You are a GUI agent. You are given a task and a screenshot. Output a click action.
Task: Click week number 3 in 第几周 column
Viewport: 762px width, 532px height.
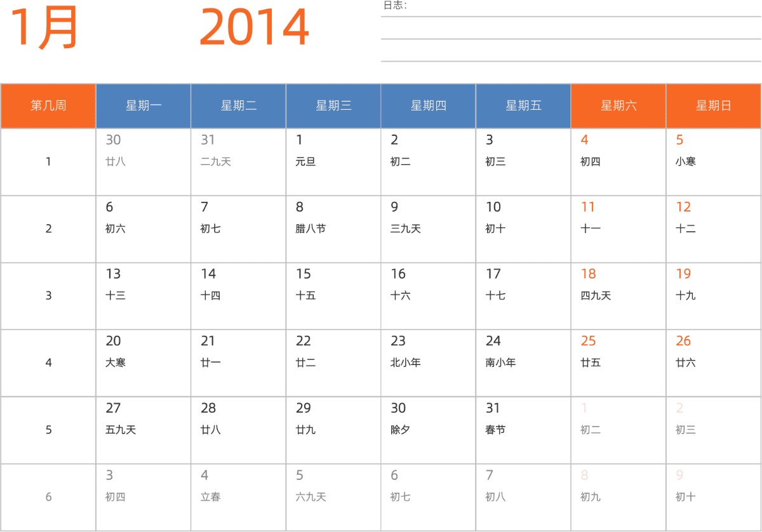[48, 296]
